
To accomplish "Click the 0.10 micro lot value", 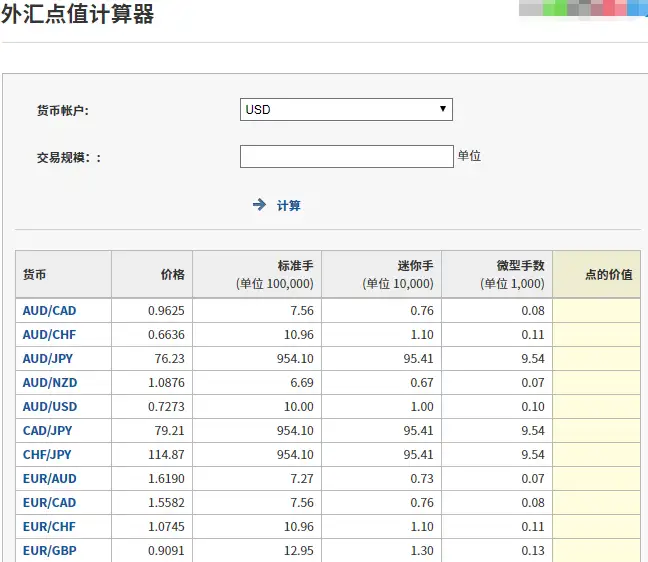I will tap(533, 407).
